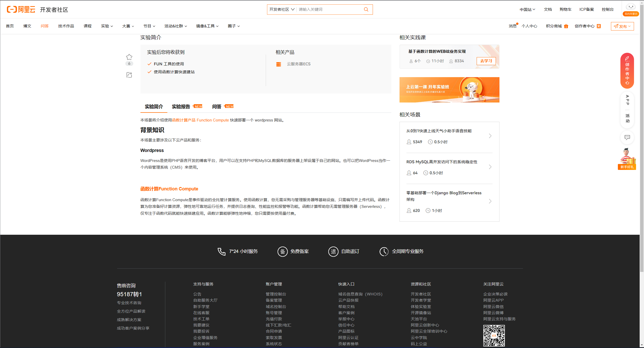The height and width of the screenshot is (348, 644).
Task: Open the 函数计算产品 Function Compute link
Action: tap(200, 120)
